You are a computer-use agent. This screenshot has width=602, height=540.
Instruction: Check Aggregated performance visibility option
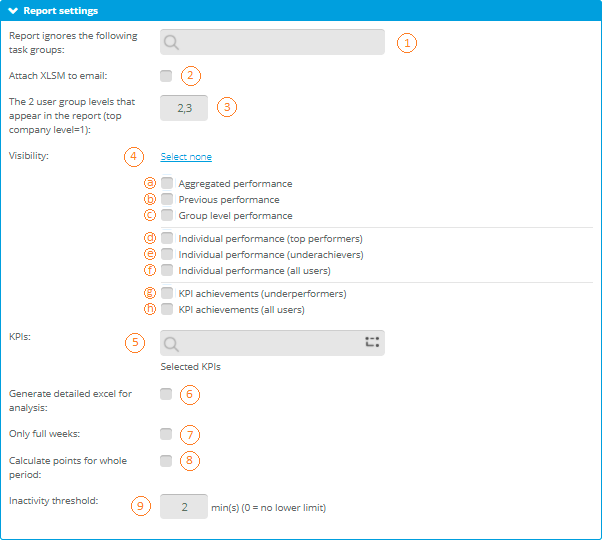[x=167, y=184]
